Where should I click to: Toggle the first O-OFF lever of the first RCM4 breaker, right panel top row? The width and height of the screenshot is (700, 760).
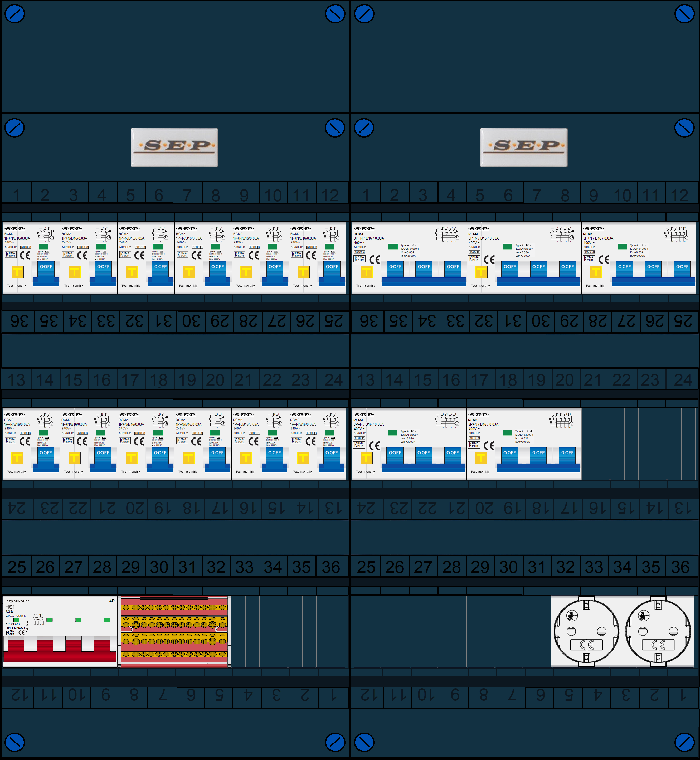pos(395,269)
